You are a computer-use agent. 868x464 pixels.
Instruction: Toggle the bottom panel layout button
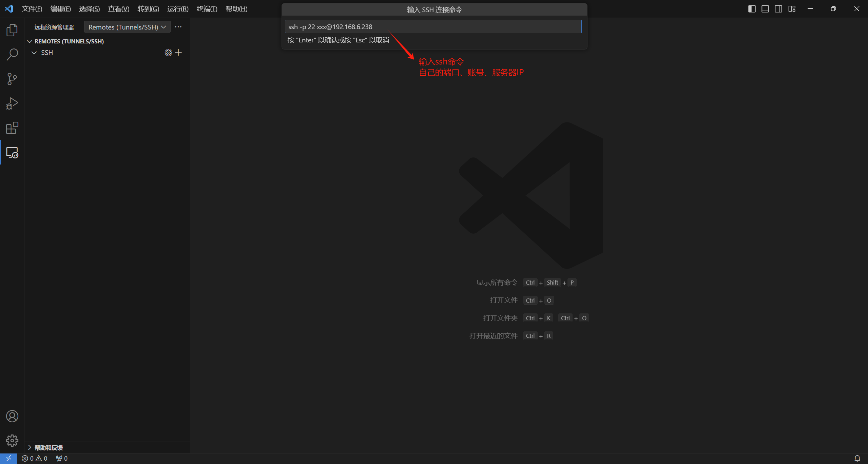765,9
